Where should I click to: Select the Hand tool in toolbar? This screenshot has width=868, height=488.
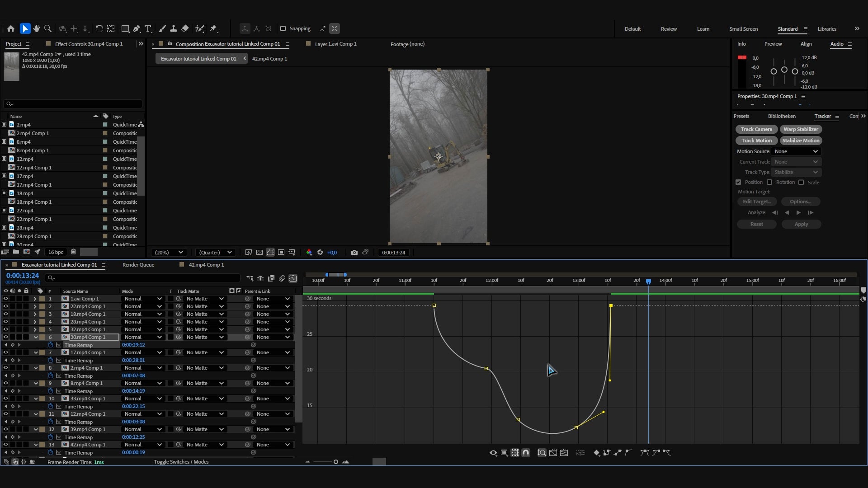coord(37,28)
